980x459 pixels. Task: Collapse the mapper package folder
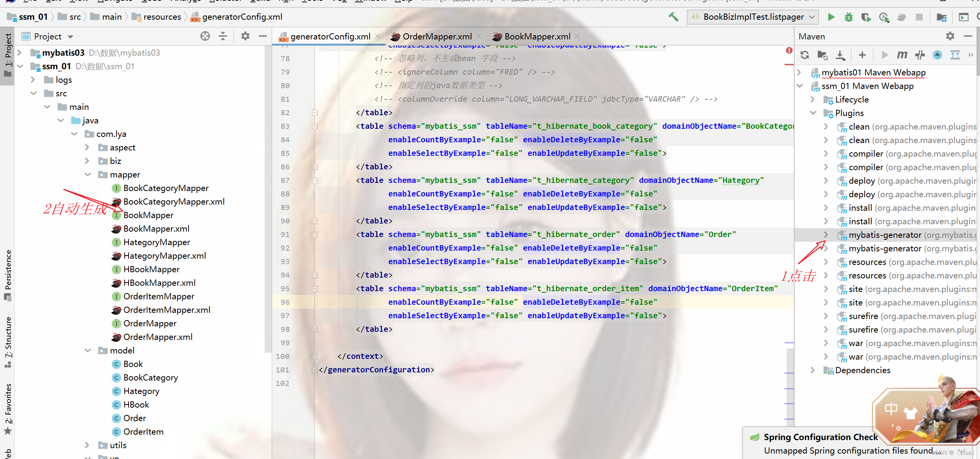(88, 174)
